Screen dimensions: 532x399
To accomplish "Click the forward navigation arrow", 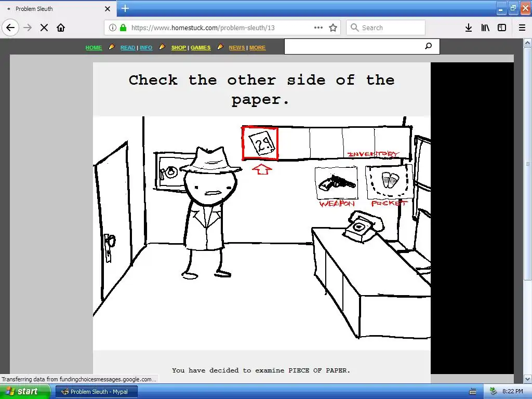I will coord(28,28).
